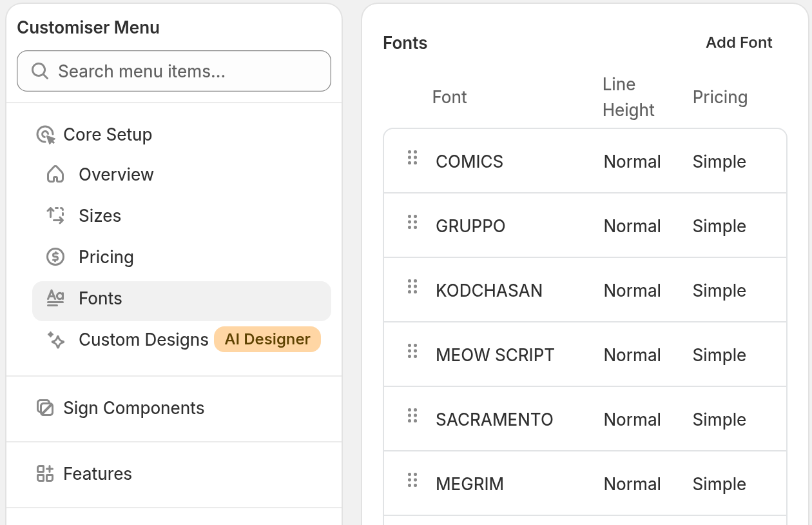
Task: Click Simple pricing in COMICS row
Action: [x=719, y=162]
